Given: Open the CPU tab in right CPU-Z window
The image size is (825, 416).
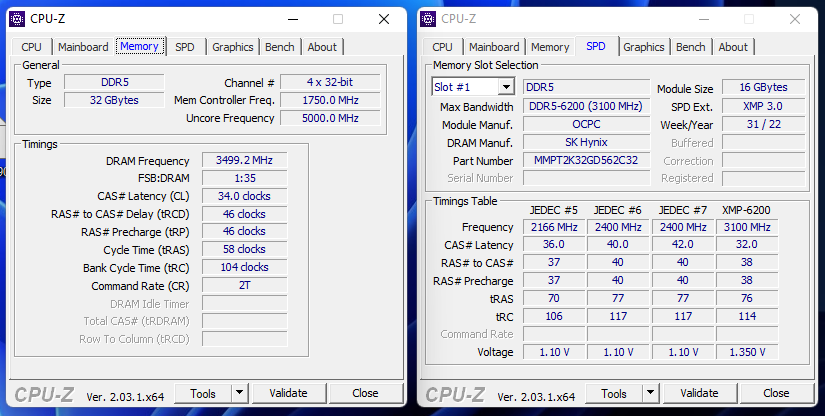Looking at the screenshot, I should [442, 47].
